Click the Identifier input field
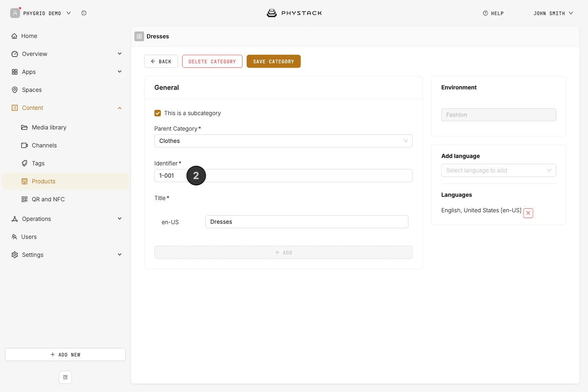Screen dimensions: 588x392 [x=283, y=176]
